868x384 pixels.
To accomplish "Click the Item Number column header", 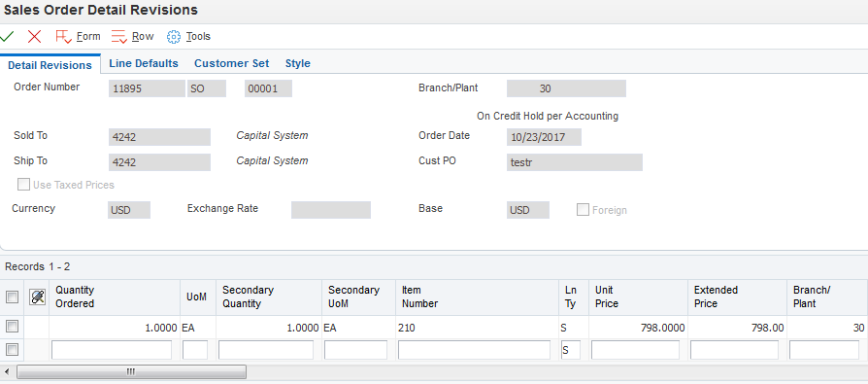I will pos(477,297).
